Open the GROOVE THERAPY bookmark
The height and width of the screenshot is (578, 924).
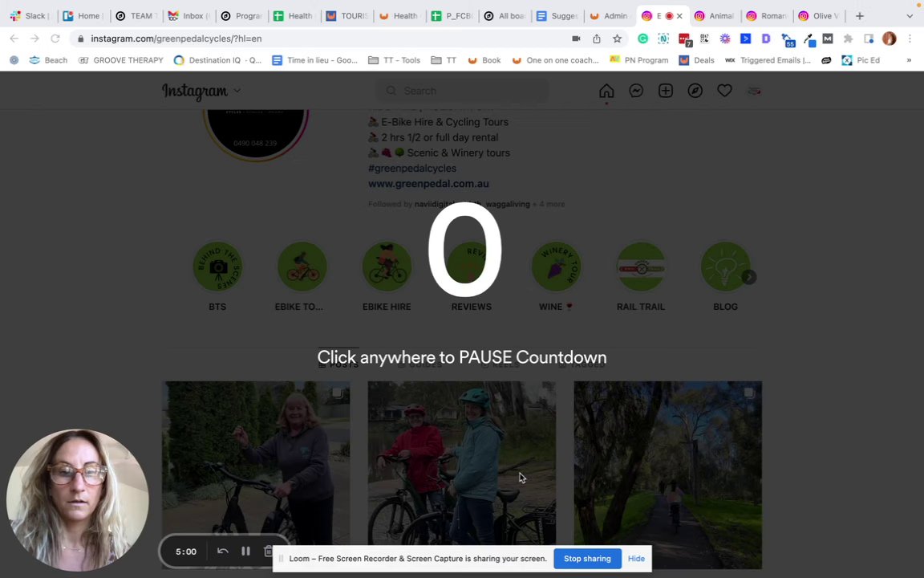click(121, 60)
